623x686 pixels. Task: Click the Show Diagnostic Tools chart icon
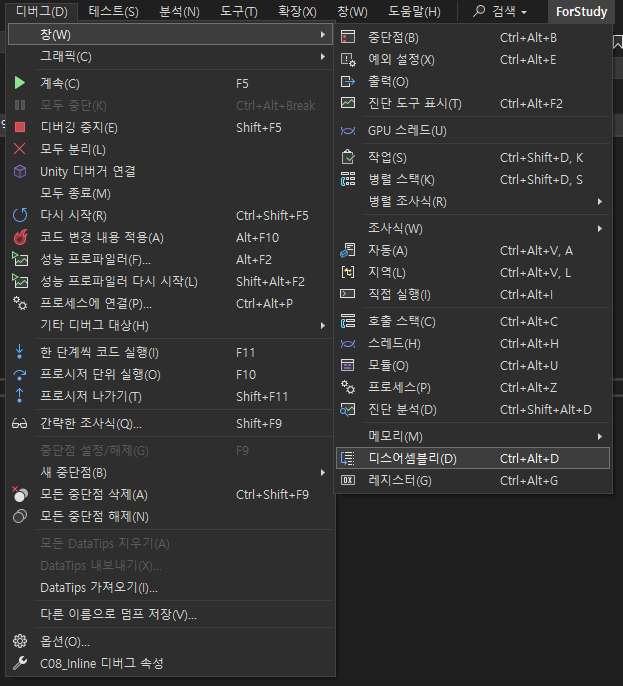click(348, 103)
